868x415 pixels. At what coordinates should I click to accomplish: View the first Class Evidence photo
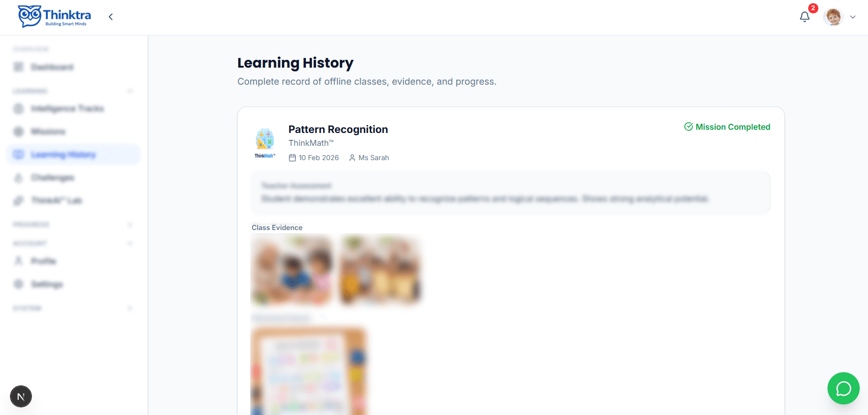click(x=291, y=269)
